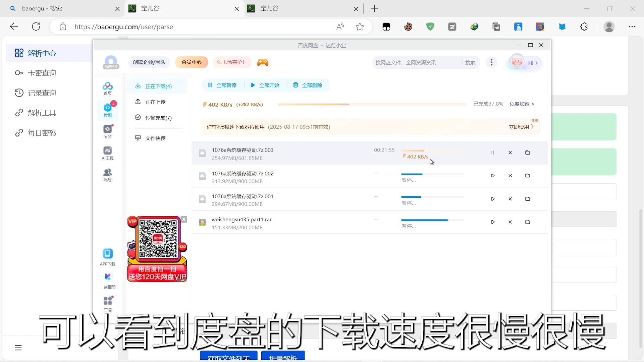
Task: Open browser extensions puzzle icon
Action: (584, 27)
